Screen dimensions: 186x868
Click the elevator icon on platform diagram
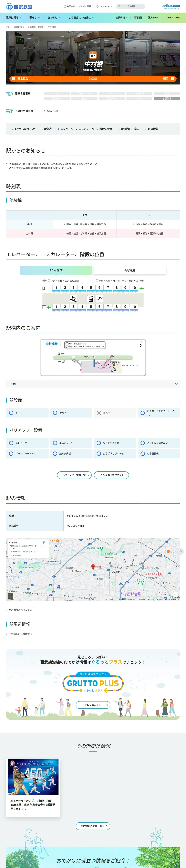(x=91, y=299)
